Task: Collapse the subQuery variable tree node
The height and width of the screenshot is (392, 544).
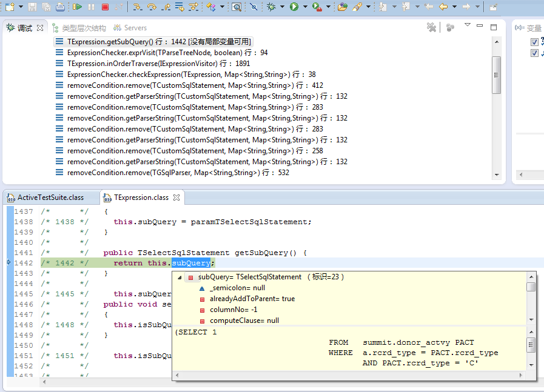Action: coord(180,277)
